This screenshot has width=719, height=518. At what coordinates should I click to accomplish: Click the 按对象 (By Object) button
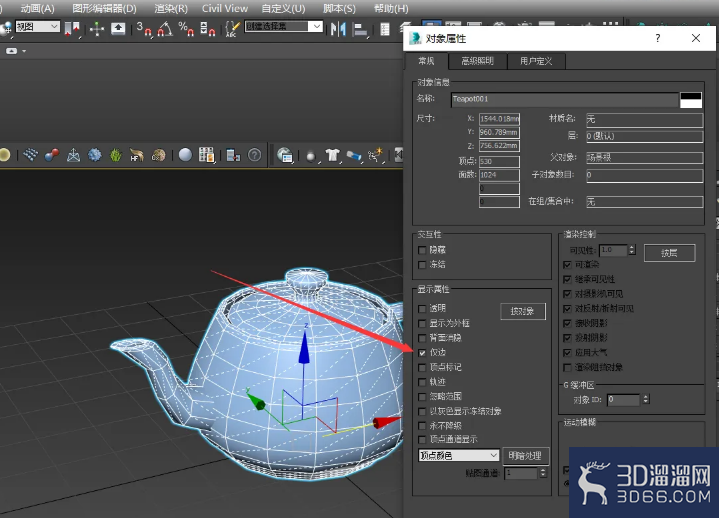523,311
